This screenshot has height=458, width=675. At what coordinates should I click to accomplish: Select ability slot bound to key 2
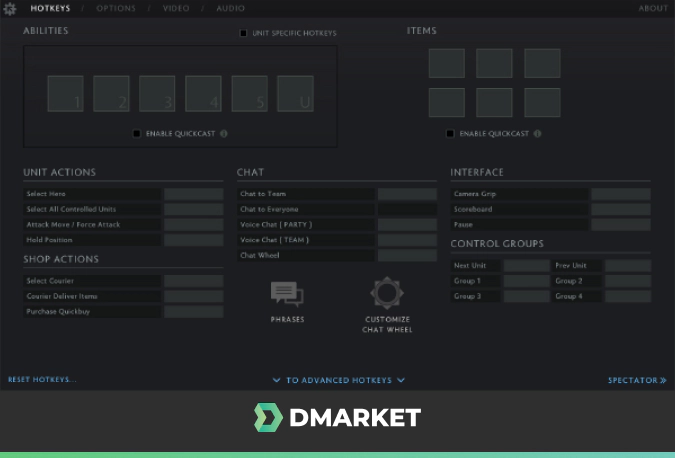pos(111,93)
